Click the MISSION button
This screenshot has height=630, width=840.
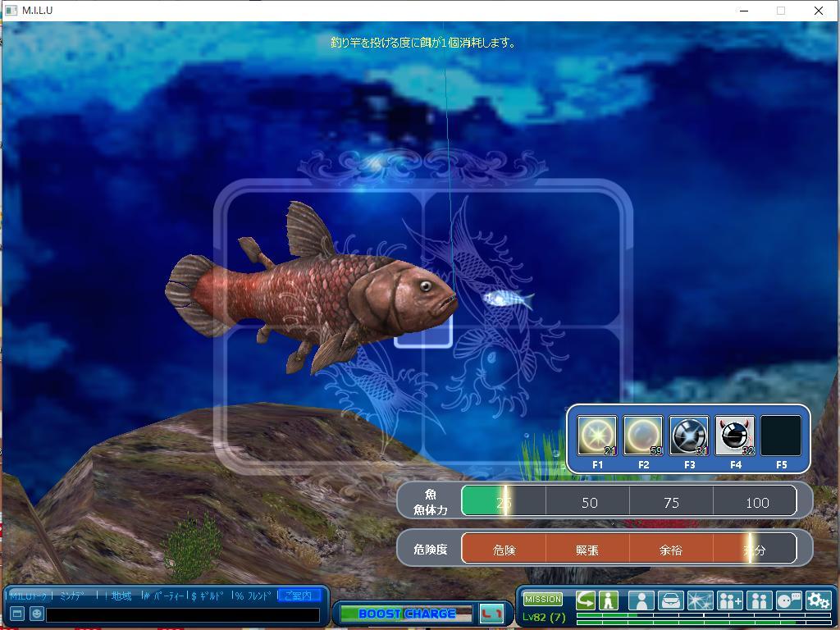[x=543, y=599]
